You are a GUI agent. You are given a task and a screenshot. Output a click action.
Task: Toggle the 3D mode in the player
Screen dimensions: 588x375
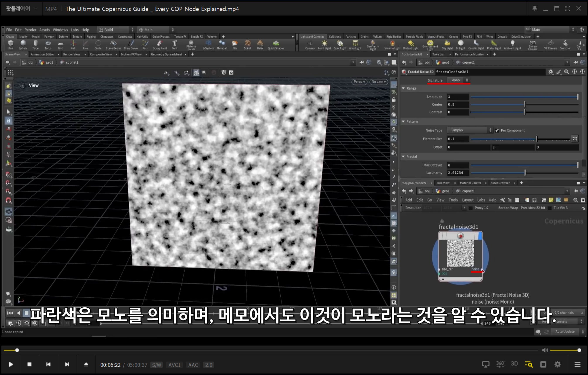coord(514,364)
